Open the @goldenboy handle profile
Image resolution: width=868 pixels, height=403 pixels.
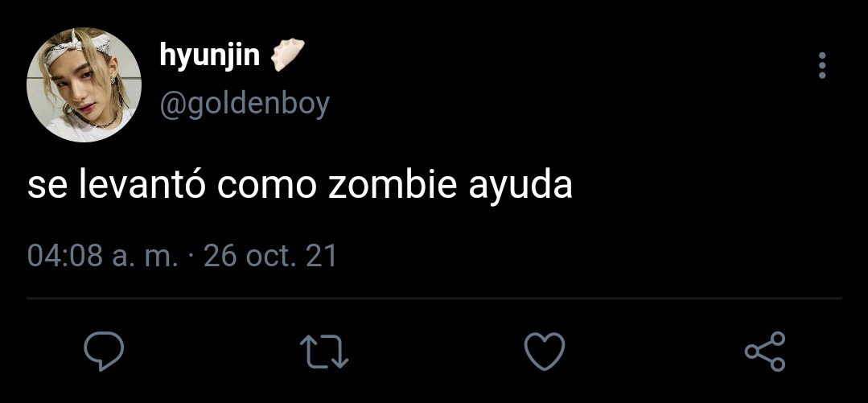(x=245, y=104)
